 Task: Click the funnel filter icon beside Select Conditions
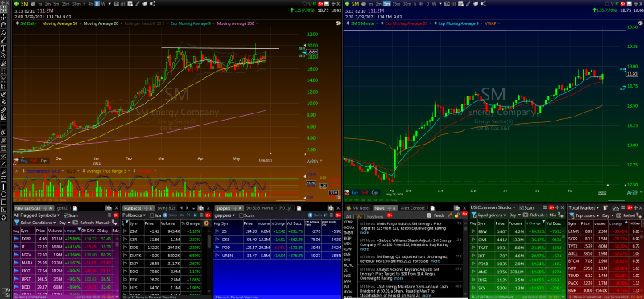(x=16, y=223)
